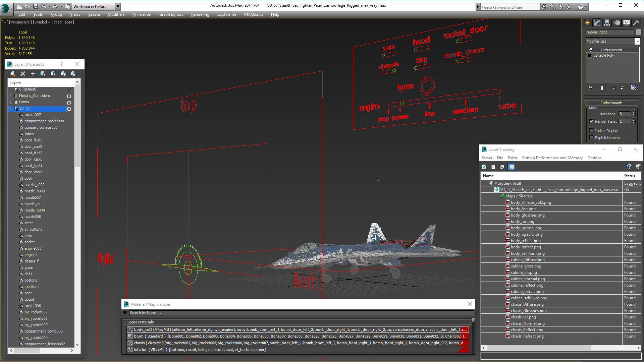This screenshot has width=644, height=362.
Task: Open the Motion command panel tab
Action: (617, 23)
